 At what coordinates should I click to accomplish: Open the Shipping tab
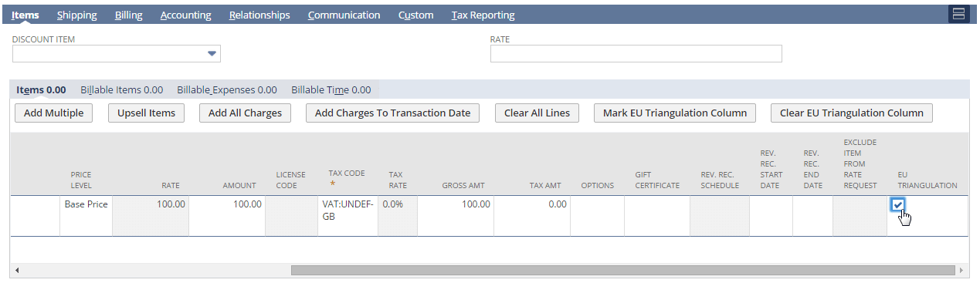[x=76, y=15]
